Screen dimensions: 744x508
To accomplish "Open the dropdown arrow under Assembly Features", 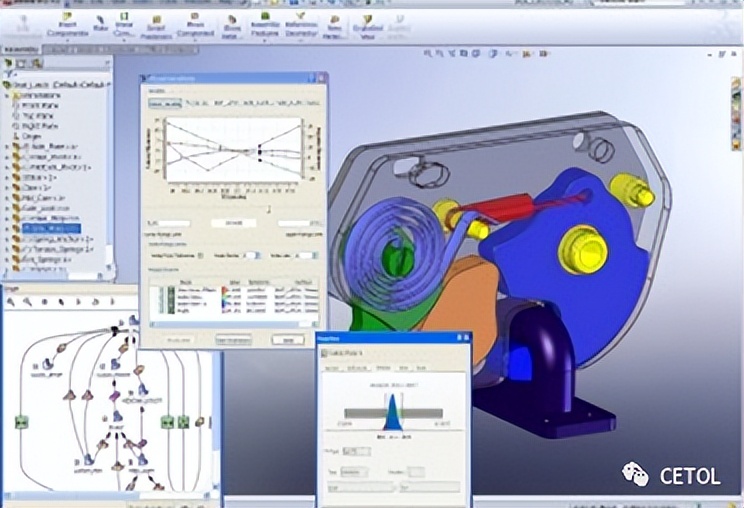I will point(265,41).
